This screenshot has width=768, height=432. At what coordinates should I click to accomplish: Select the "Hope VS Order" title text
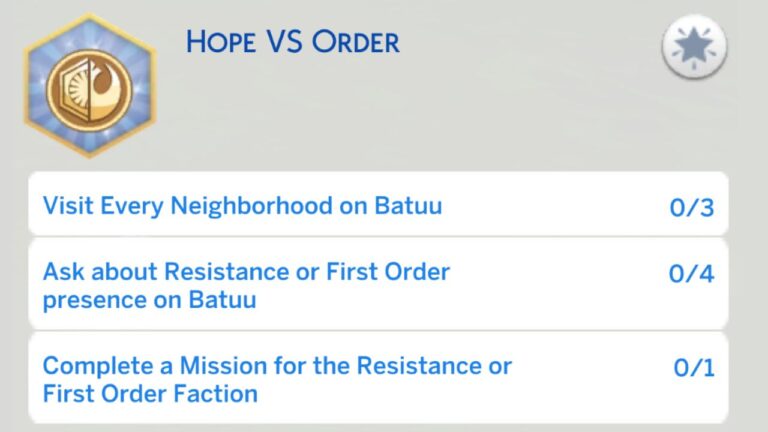click(292, 43)
